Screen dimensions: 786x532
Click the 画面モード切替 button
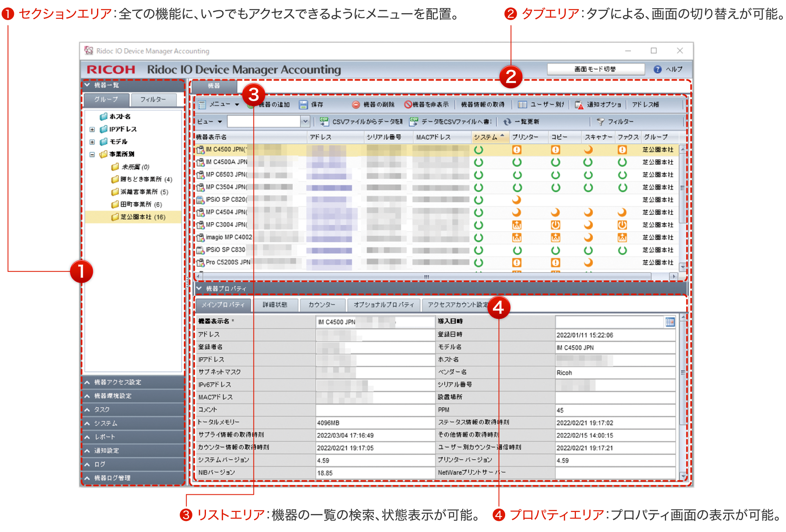click(x=595, y=69)
